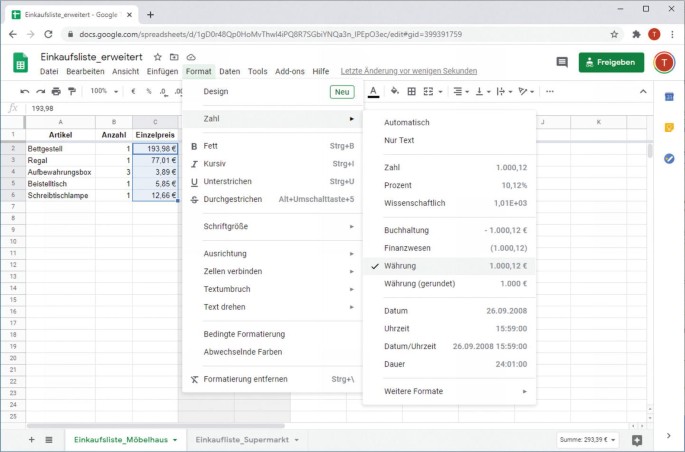Image resolution: width=685 pixels, height=452 pixels.
Task: Click the merge cells icon
Action: tap(429, 91)
